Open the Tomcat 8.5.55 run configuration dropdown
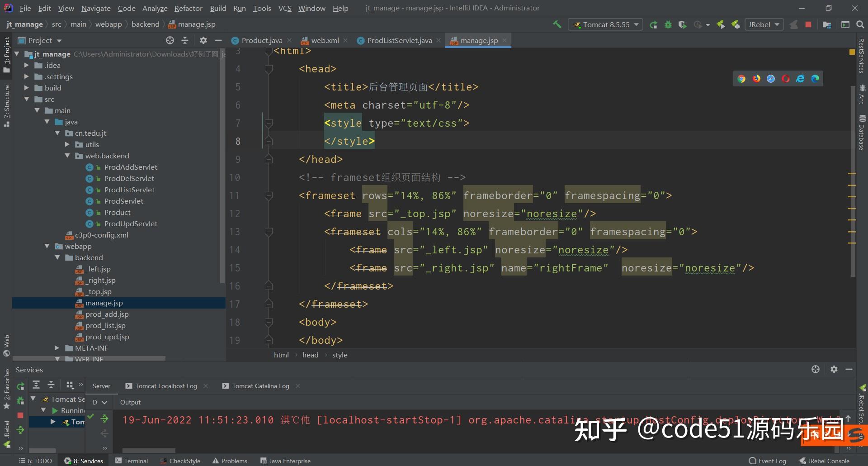 tap(606, 24)
